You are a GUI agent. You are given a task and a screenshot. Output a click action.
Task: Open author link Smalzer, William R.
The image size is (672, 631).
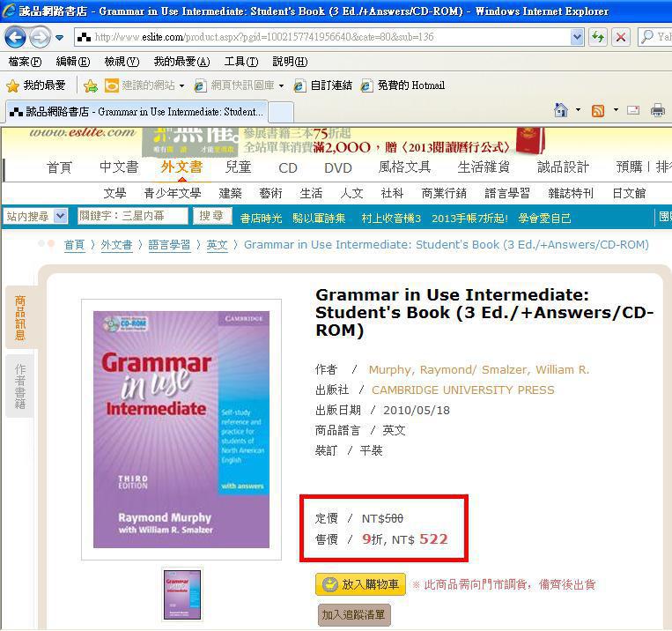535,370
